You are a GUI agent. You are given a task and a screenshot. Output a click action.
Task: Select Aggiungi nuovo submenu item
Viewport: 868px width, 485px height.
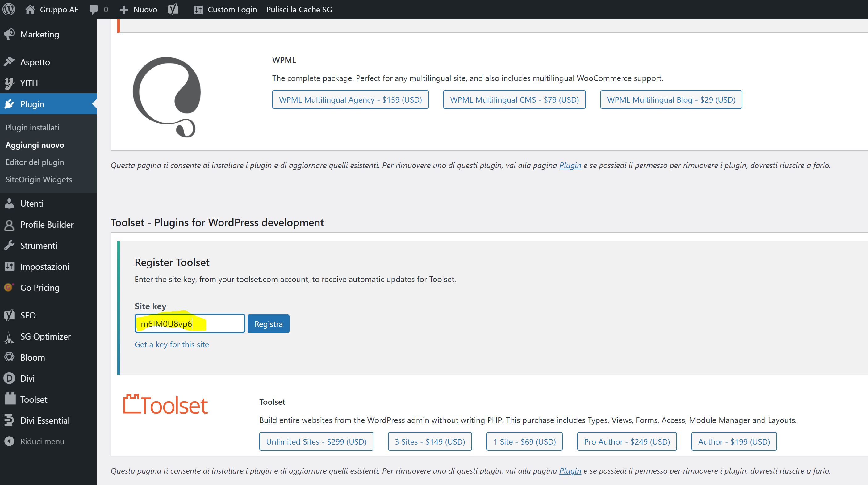tap(35, 145)
